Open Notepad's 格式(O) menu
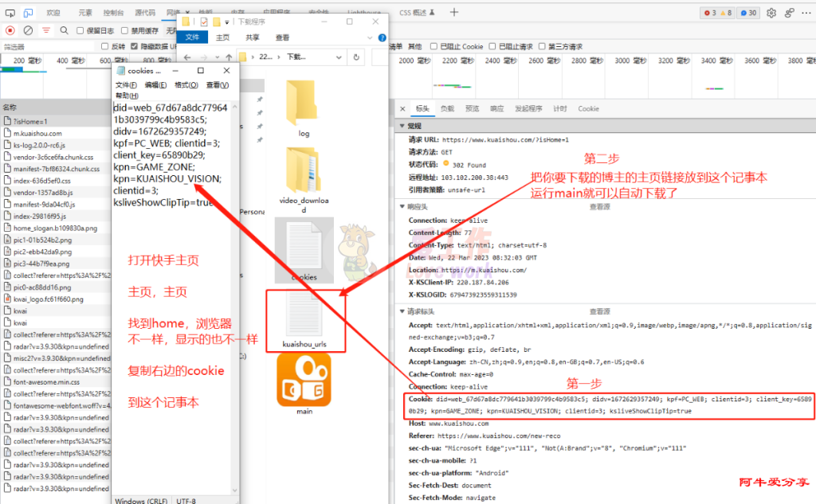Image resolution: width=816 pixels, height=504 pixels. (186, 84)
